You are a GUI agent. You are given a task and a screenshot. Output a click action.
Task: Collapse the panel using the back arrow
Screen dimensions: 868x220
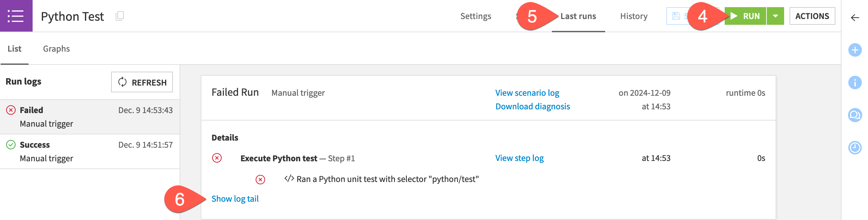point(855,17)
